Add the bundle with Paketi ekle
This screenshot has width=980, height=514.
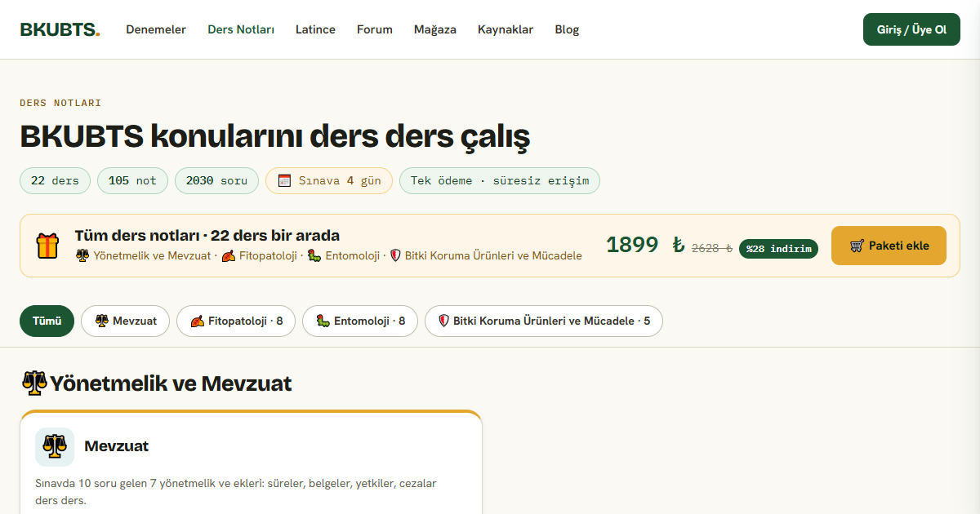point(889,246)
